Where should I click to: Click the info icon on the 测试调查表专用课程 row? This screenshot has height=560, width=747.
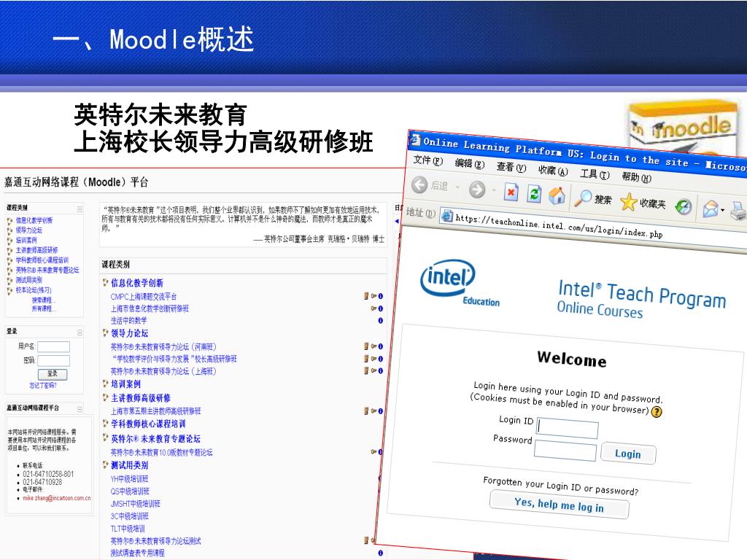point(380,553)
